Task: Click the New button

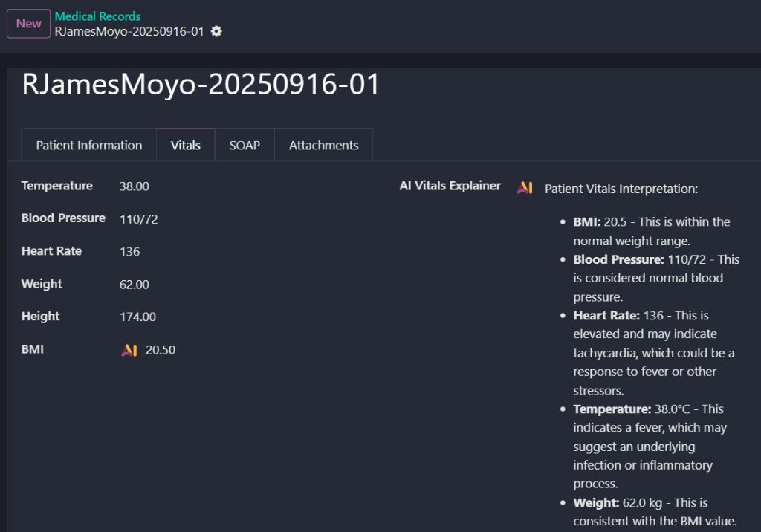Action: [x=27, y=23]
